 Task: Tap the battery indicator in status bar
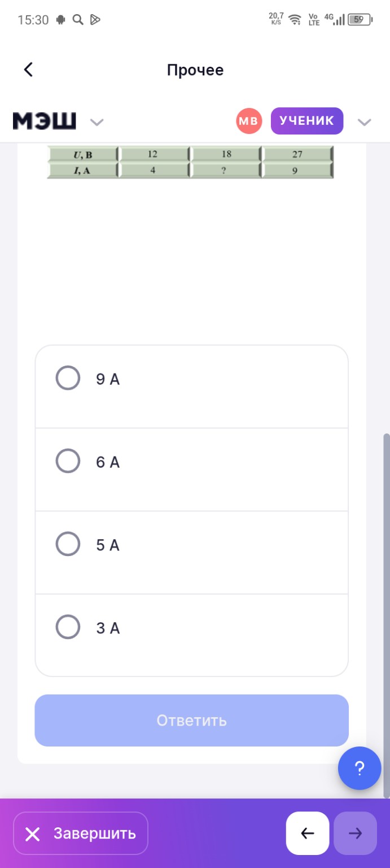[x=359, y=20]
